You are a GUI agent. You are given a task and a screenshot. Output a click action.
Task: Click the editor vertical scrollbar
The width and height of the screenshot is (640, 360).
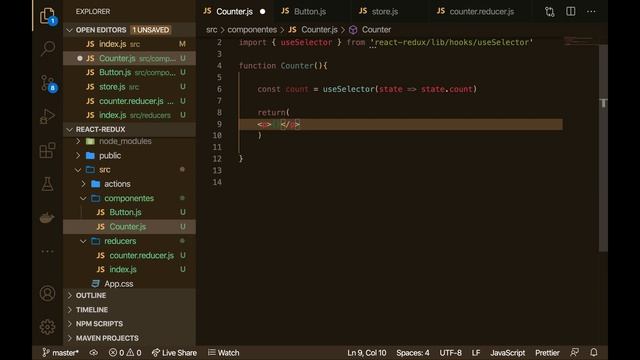(x=603, y=148)
